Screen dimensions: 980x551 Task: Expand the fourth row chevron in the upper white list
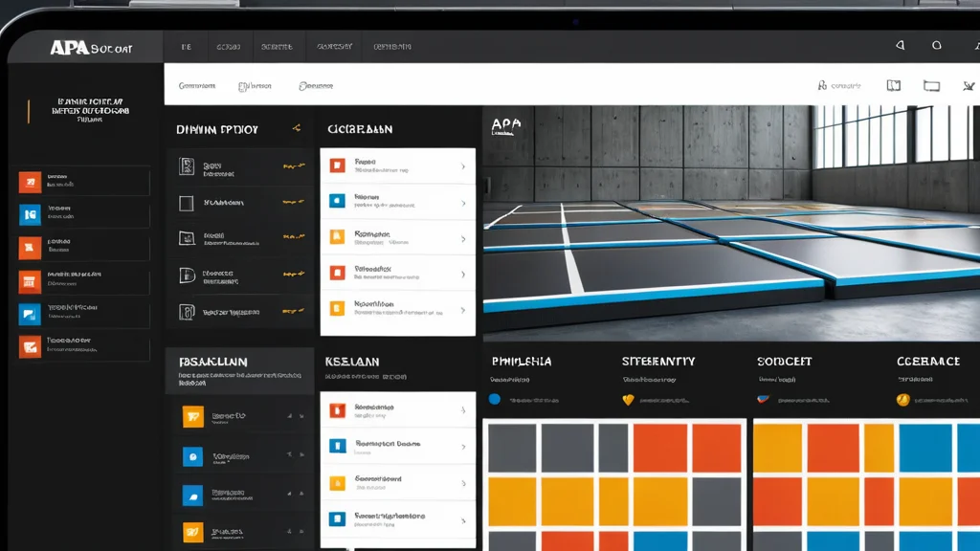[463, 275]
